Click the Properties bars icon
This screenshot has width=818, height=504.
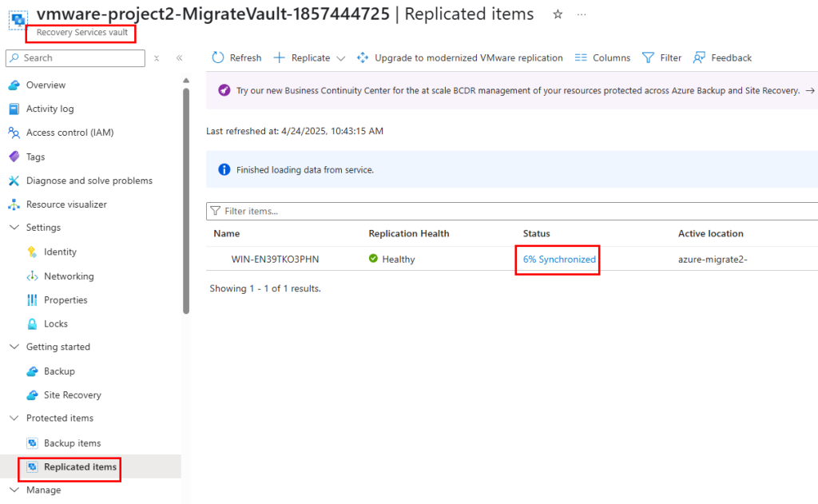(32, 300)
